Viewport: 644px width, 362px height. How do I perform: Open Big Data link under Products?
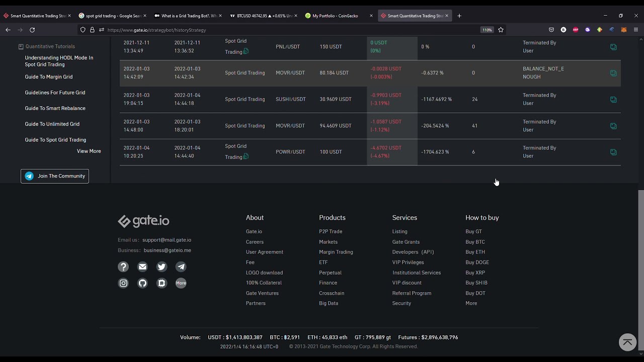(329, 303)
